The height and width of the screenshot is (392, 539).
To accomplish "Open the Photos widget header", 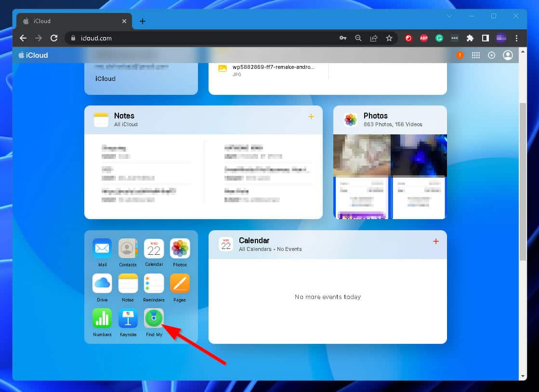I will [390, 119].
